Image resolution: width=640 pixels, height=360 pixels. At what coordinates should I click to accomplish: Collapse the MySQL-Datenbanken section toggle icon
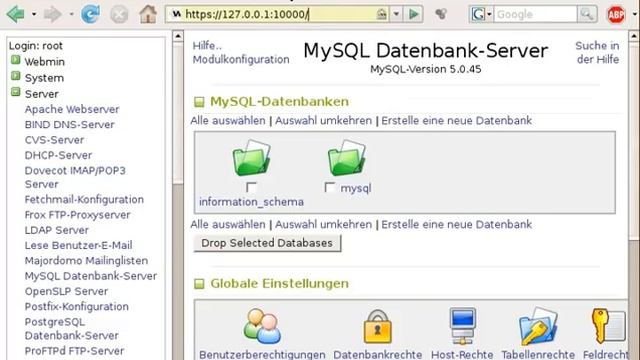point(199,102)
